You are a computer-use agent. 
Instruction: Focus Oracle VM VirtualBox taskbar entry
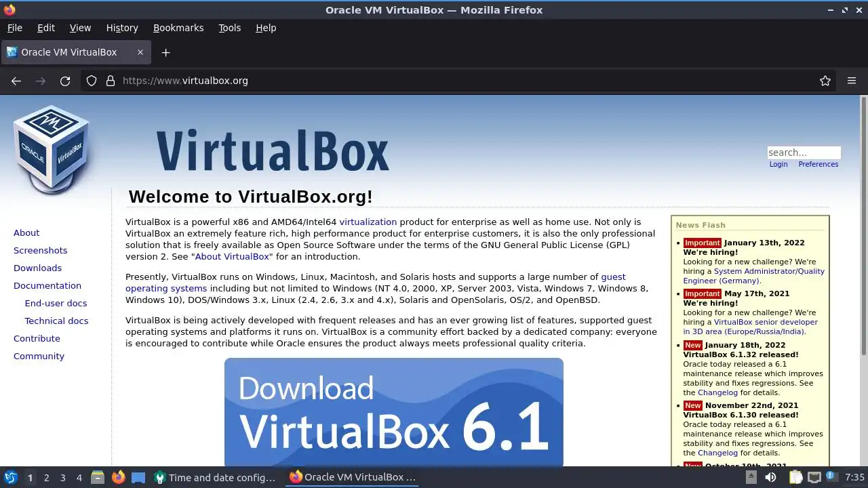coord(352,477)
